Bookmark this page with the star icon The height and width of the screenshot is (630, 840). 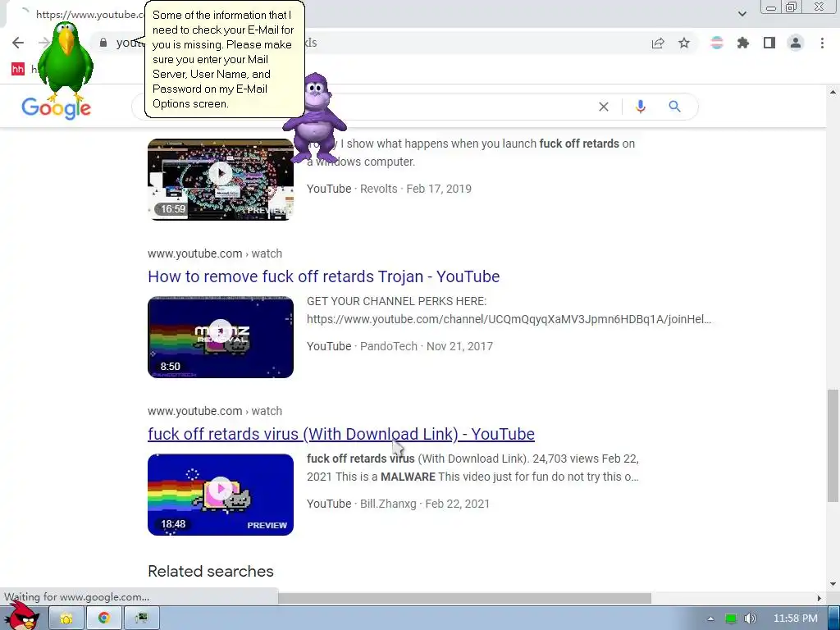[x=684, y=43]
